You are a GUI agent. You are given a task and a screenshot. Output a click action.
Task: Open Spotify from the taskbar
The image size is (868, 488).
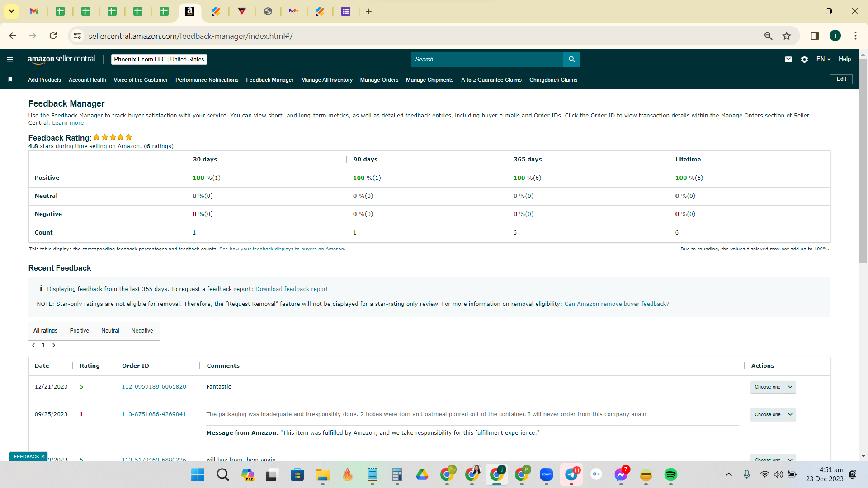point(670,475)
